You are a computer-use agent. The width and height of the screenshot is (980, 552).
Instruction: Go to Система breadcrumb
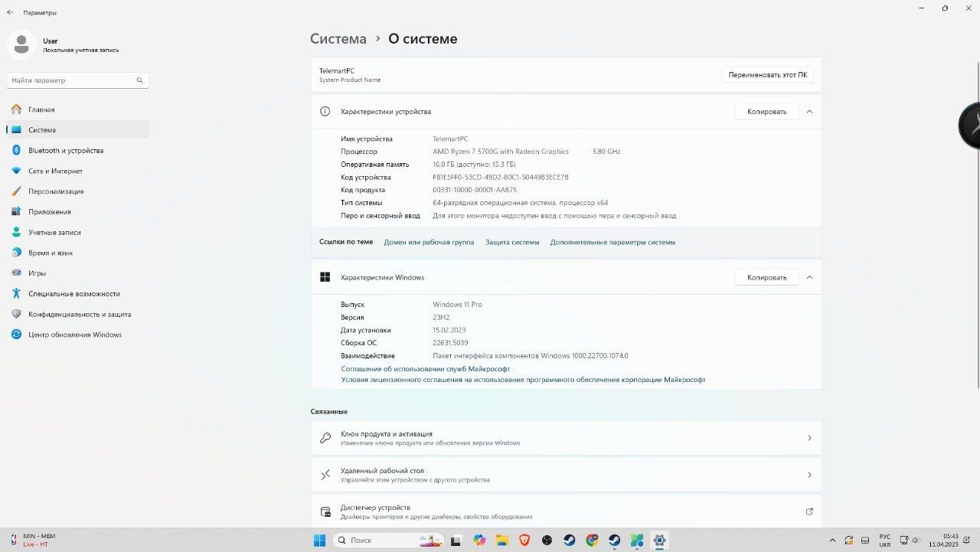[338, 39]
